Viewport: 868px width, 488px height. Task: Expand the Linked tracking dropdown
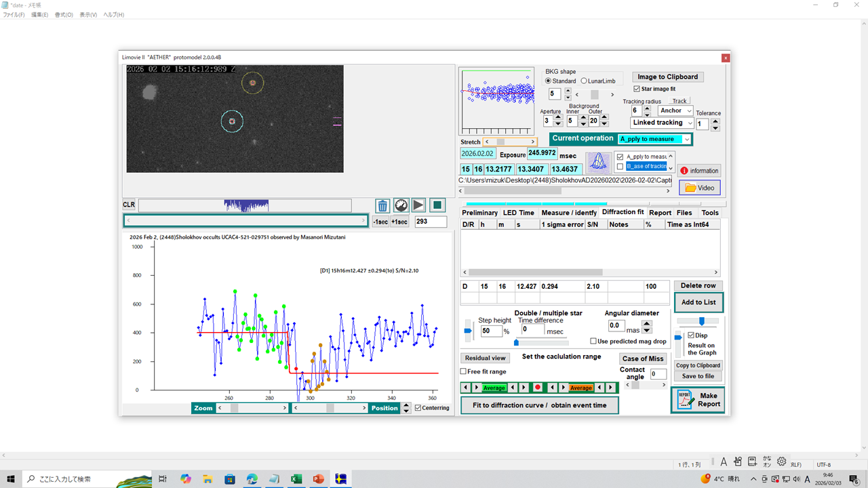point(688,123)
